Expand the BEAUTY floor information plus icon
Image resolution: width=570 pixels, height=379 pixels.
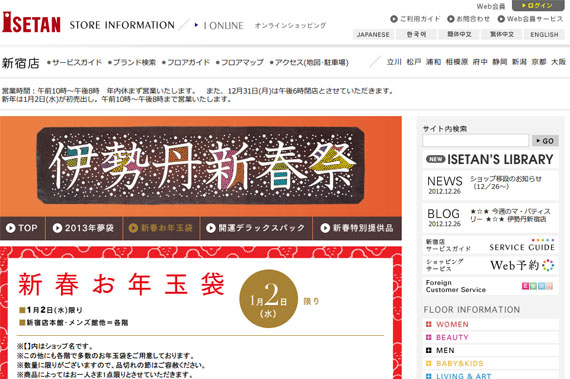[x=429, y=337]
